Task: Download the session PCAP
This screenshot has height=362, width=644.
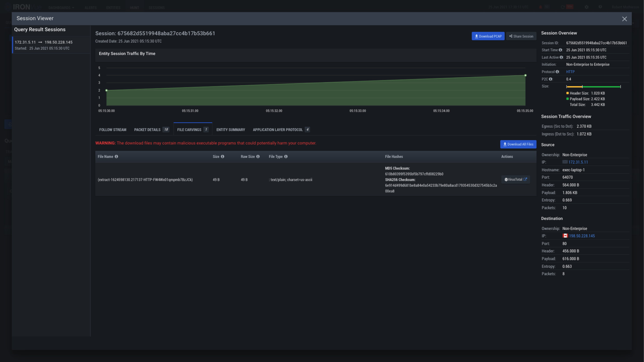Action: point(488,36)
